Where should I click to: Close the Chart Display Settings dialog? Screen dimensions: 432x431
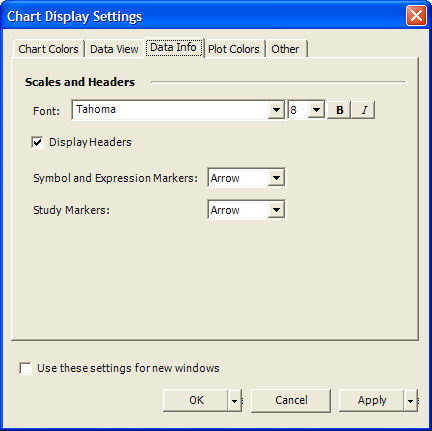416,15
